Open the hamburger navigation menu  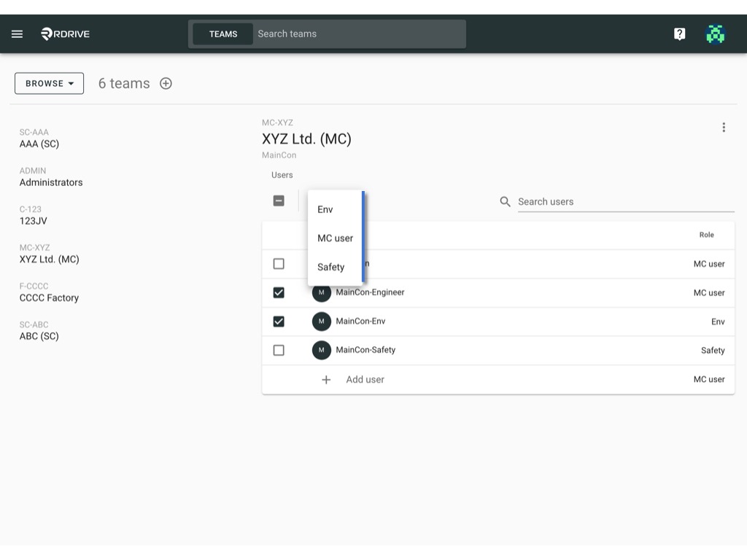18,34
